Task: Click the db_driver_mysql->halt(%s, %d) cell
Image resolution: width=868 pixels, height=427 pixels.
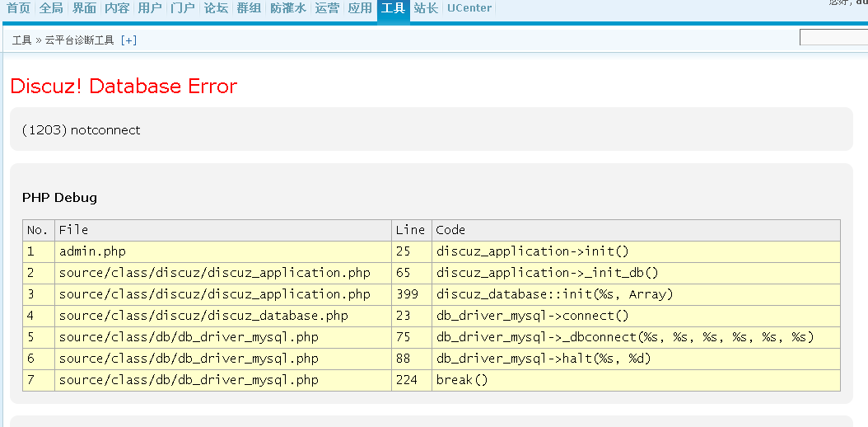Action: coord(636,359)
